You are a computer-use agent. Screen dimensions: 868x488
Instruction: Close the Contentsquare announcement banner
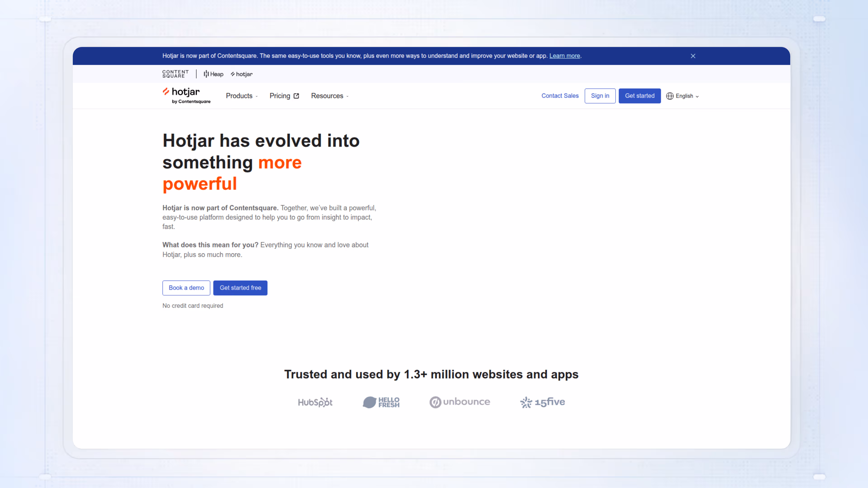tap(693, 56)
